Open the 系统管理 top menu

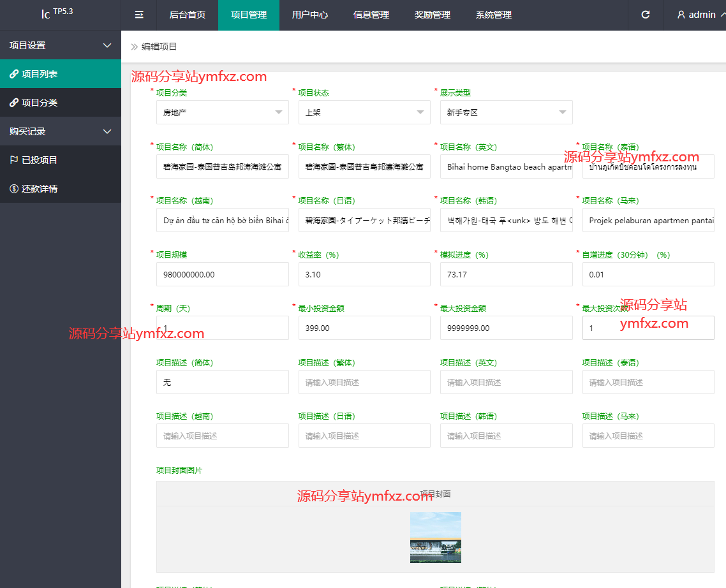(494, 15)
